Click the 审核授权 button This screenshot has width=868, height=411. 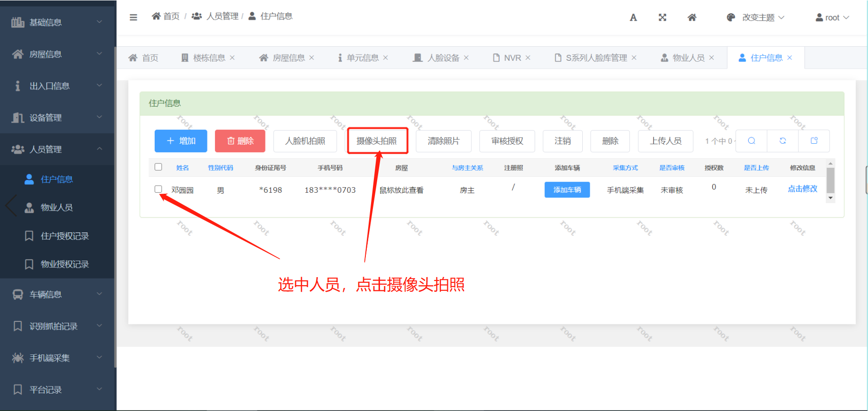coord(507,141)
